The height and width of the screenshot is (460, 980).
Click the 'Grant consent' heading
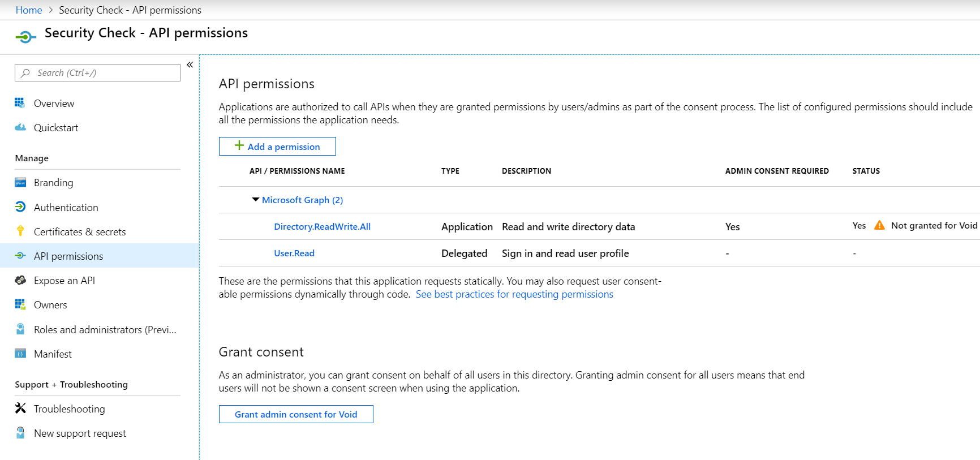261,352
